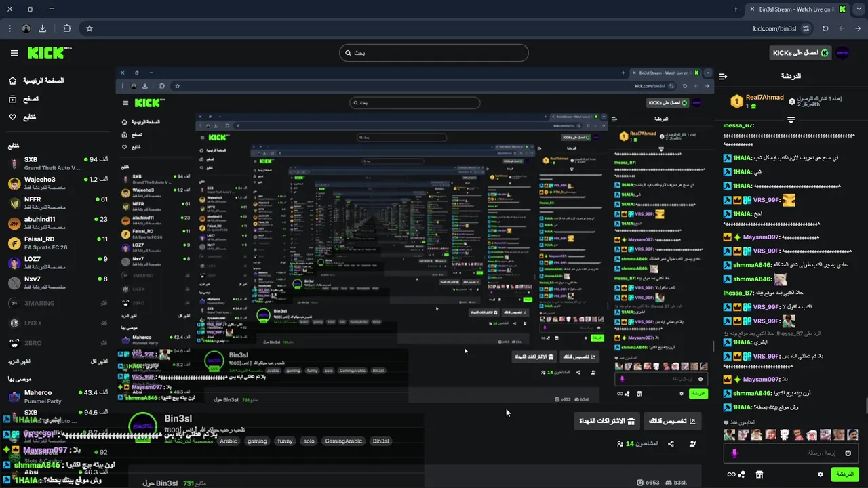Image resolution: width=868 pixels, height=488 pixels.
Task: Click the kick.com/bin3sl address bar
Action: click(x=775, y=28)
